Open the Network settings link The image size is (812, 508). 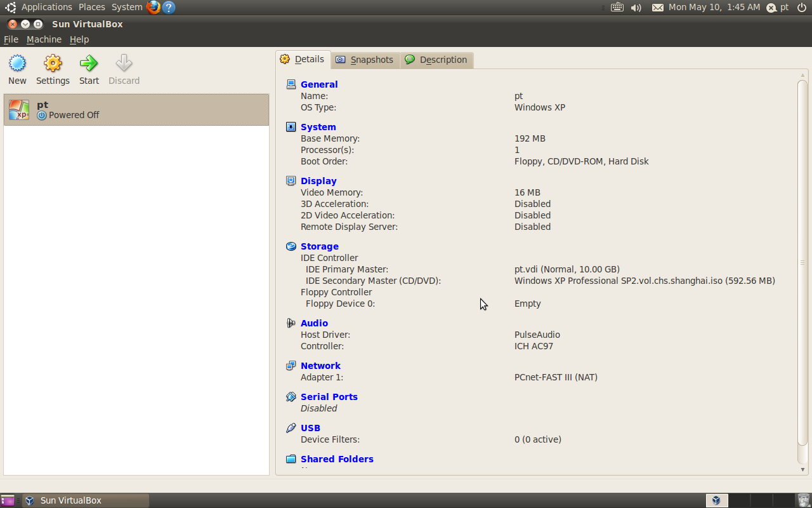pos(320,366)
